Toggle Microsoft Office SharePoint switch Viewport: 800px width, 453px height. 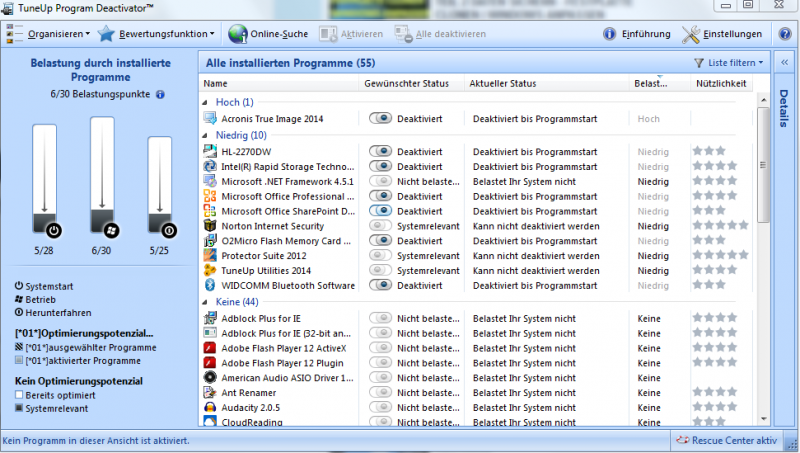(381, 211)
